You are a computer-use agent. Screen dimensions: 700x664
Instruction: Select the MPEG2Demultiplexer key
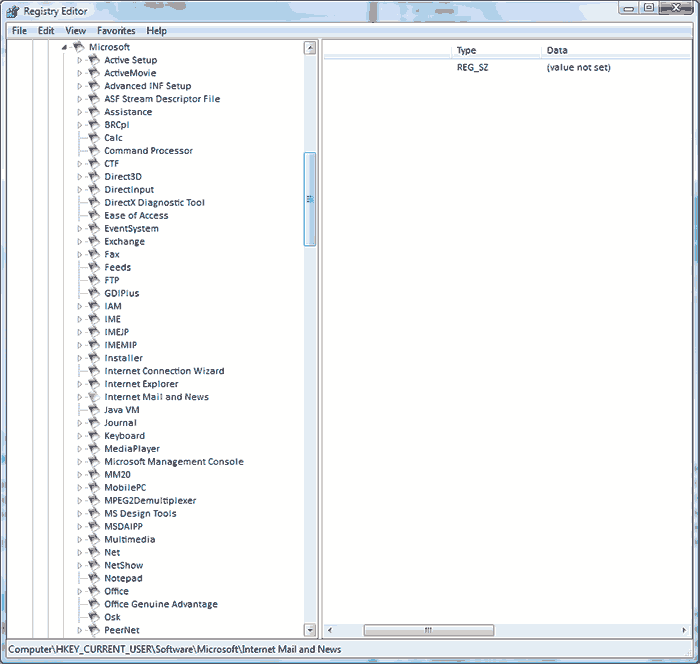point(150,501)
